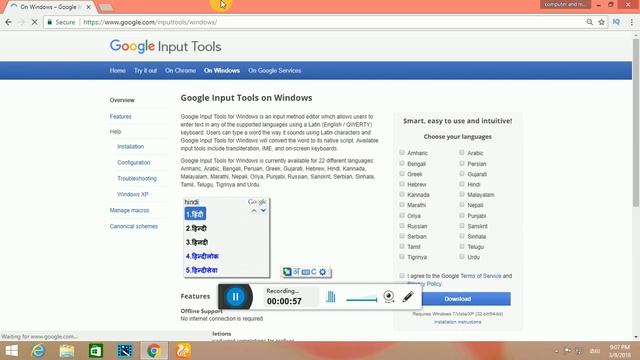Image resolution: width=640 pixels, height=360 pixels.
Task: Adjust the recorder volume slider
Action: pos(362,299)
